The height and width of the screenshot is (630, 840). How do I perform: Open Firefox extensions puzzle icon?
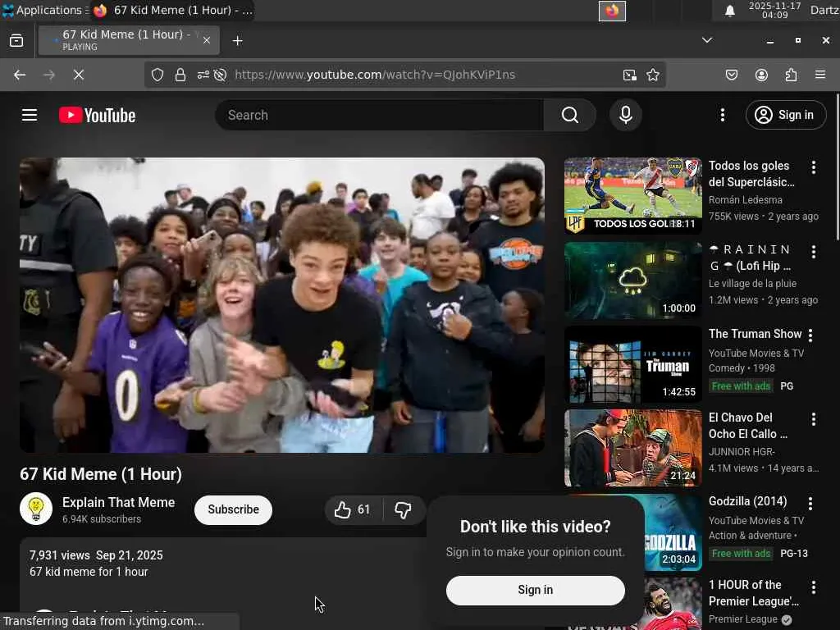(791, 75)
